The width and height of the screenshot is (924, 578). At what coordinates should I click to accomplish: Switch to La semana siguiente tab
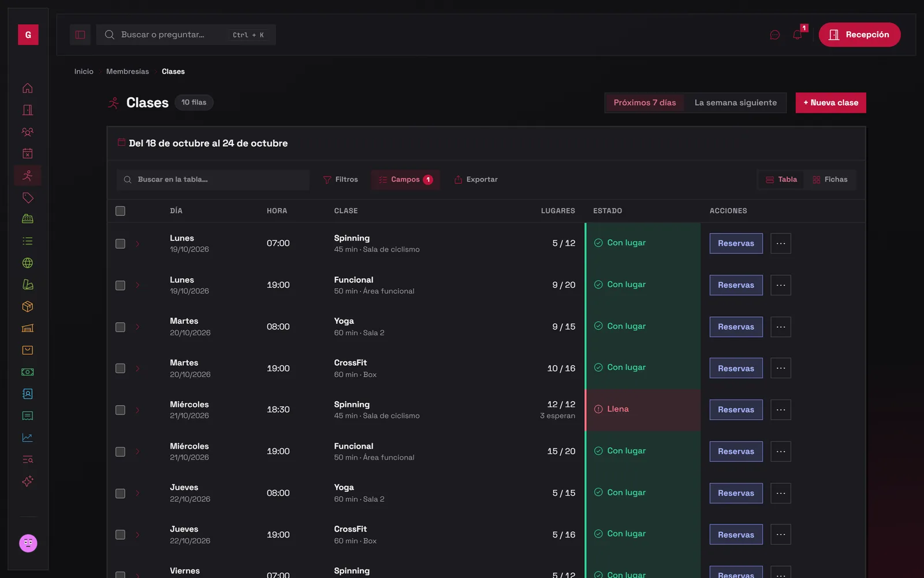[735, 103]
